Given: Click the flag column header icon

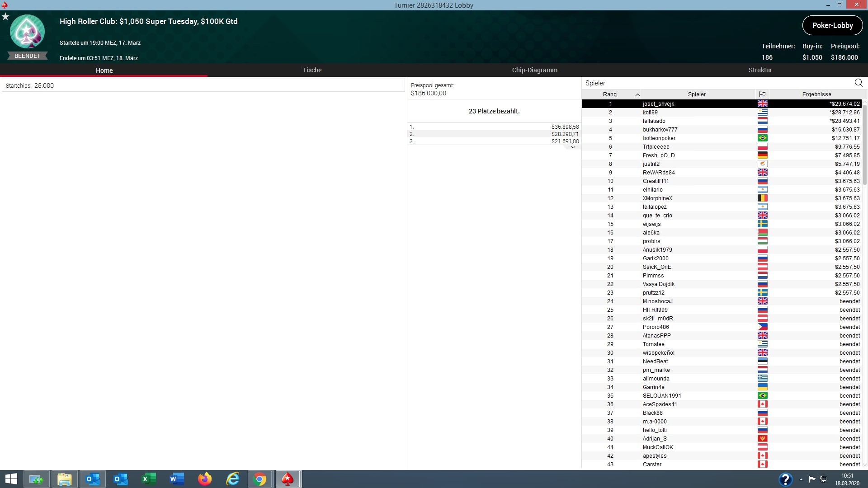Looking at the screenshot, I should [x=762, y=94].
